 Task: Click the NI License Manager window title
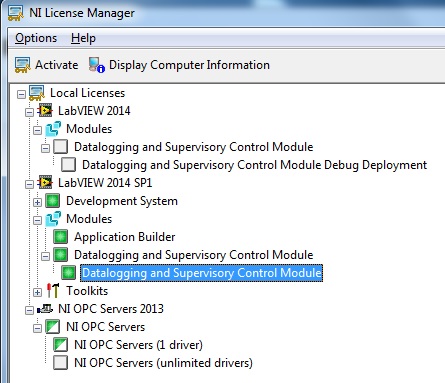click(x=82, y=13)
